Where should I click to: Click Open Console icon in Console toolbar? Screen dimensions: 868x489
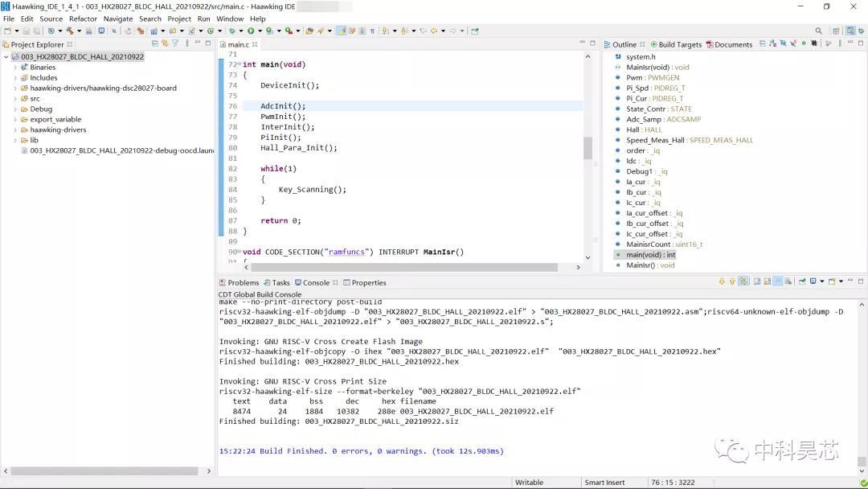point(832,281)
